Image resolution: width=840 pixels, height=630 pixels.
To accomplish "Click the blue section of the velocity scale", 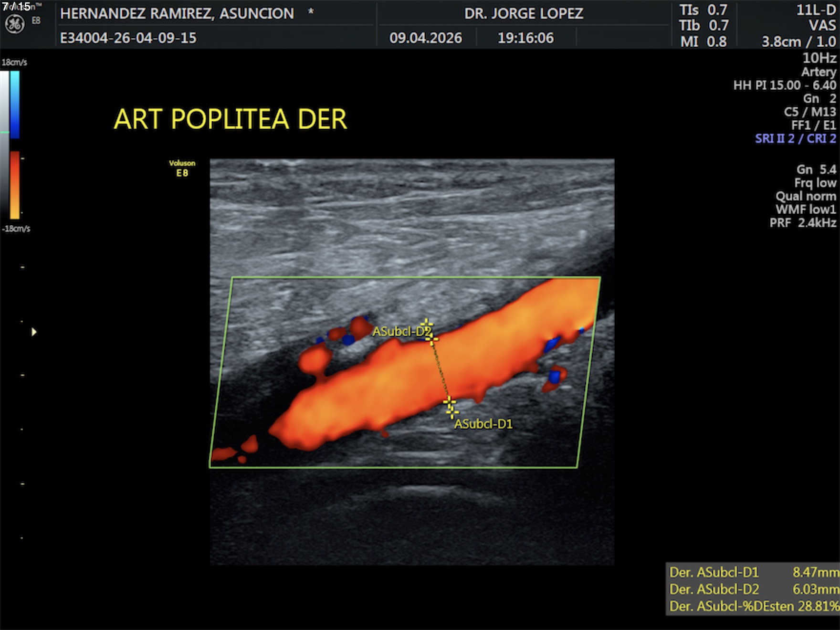I will tap(15, 105).
